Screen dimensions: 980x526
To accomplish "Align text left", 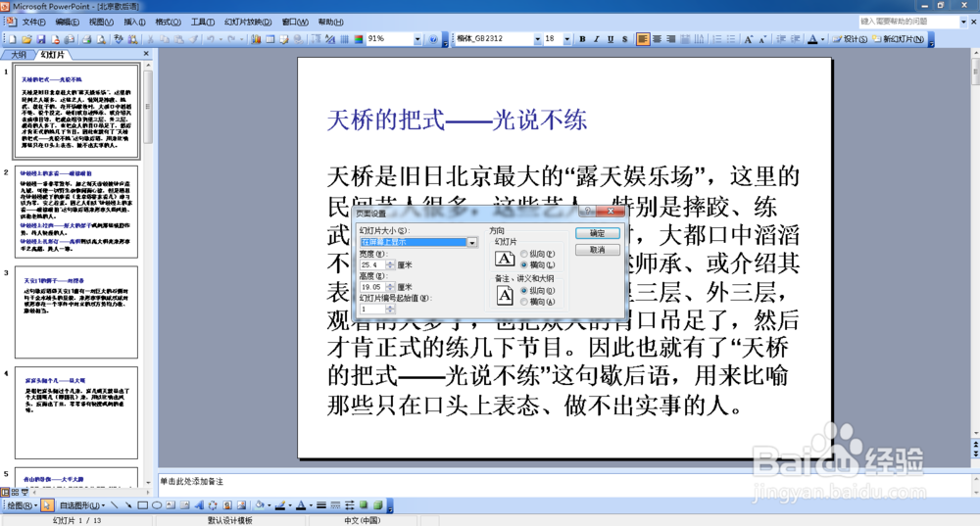I will click(643, 39).
